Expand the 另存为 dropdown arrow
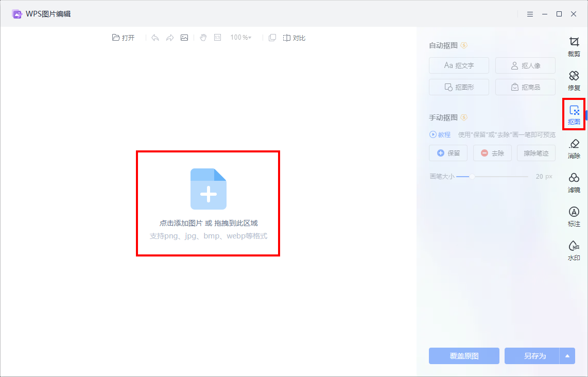The height and width of the screenshot is (377, 588). [x=567, y=355]
